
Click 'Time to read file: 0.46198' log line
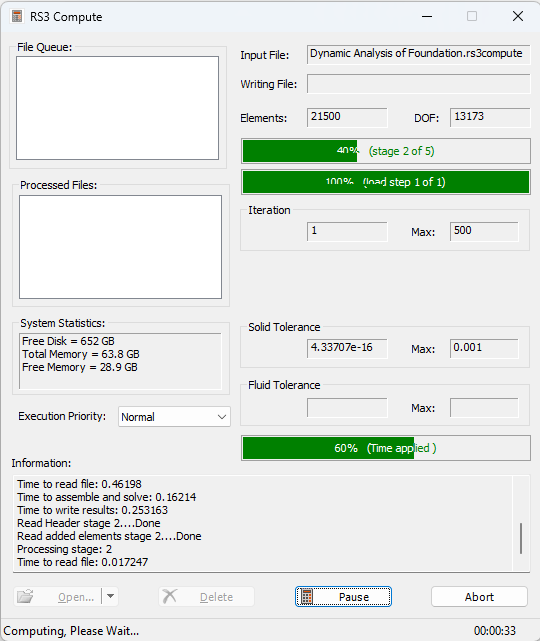click(79, 484)
